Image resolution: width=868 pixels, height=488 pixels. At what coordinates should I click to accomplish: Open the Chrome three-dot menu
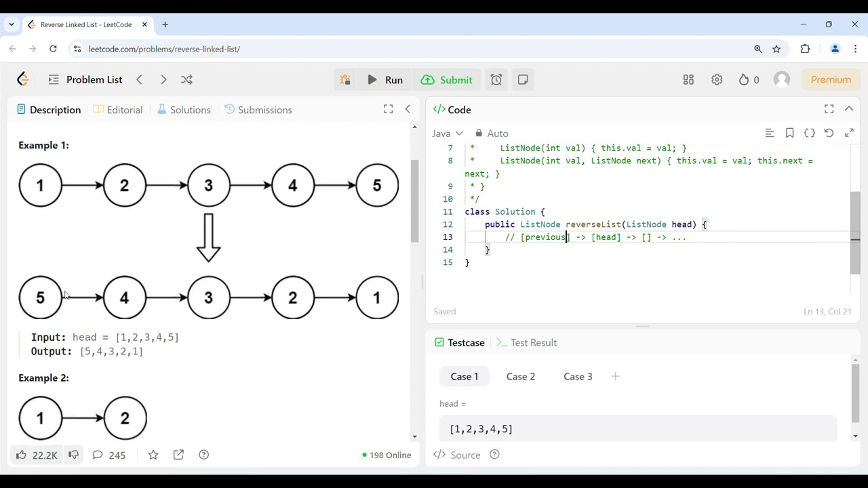pyautogui.click(x=855, y=49)
